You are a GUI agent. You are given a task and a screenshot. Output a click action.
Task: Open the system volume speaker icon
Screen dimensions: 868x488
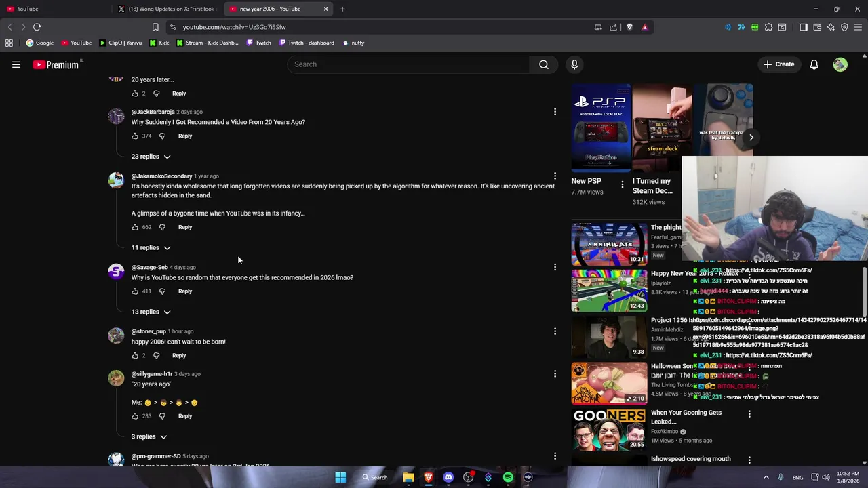coord(826,477)
